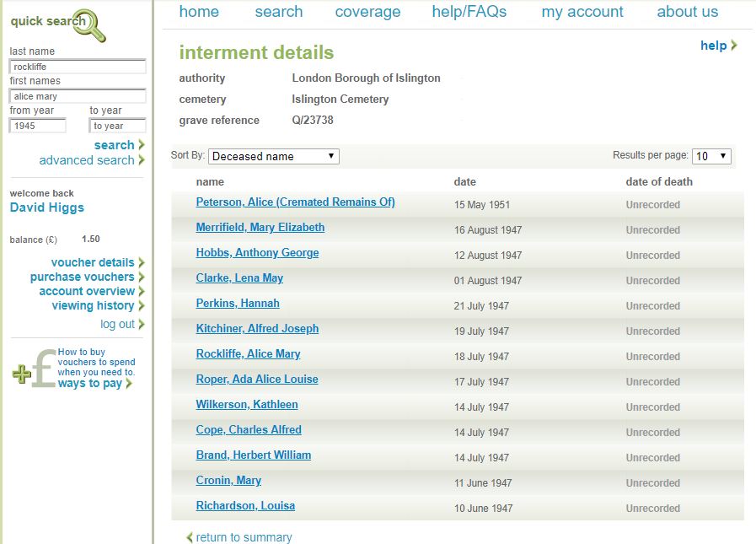Screen dimensions: 756x544
Task: Click the arrow beside voucher details
Action: click(143, 262)
